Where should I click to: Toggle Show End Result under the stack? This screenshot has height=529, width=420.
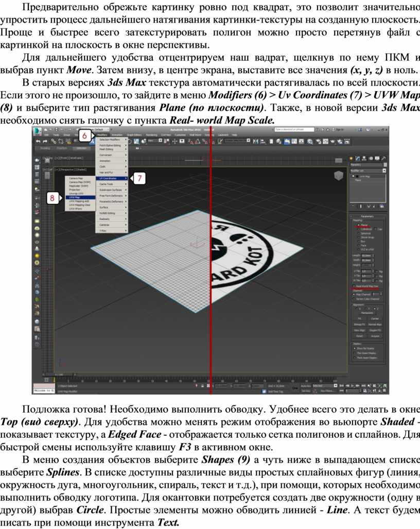click(360, 206)
